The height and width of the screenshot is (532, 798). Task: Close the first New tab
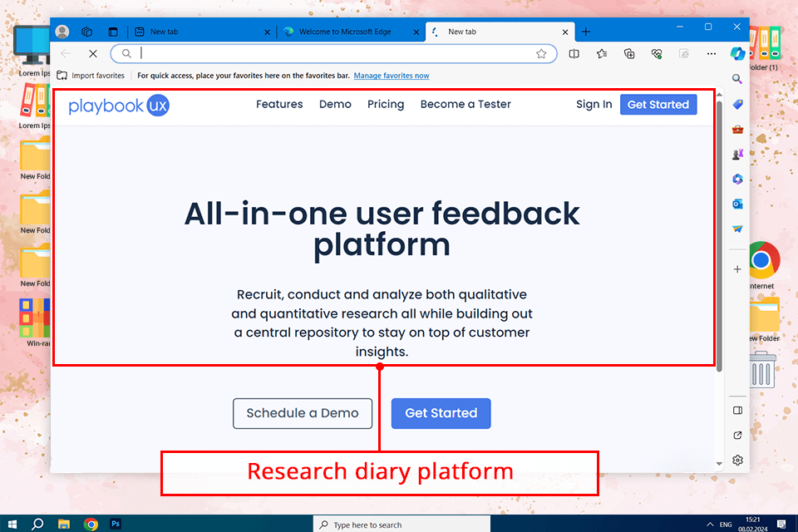pyautogui.click(x=267, y=32)
